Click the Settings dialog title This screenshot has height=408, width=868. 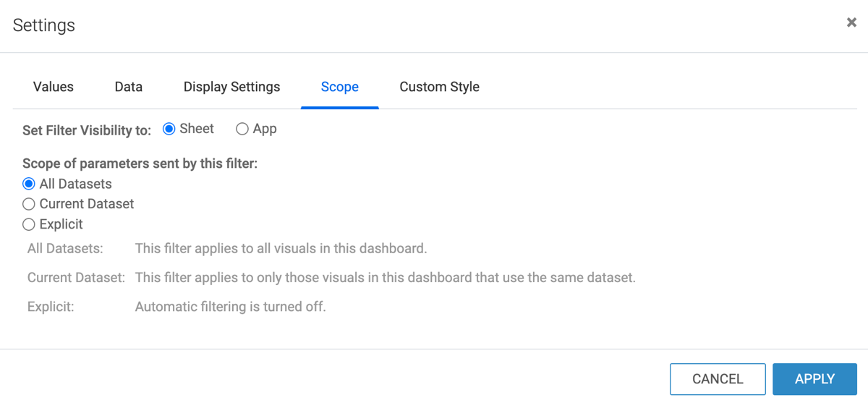click(44, 25)
